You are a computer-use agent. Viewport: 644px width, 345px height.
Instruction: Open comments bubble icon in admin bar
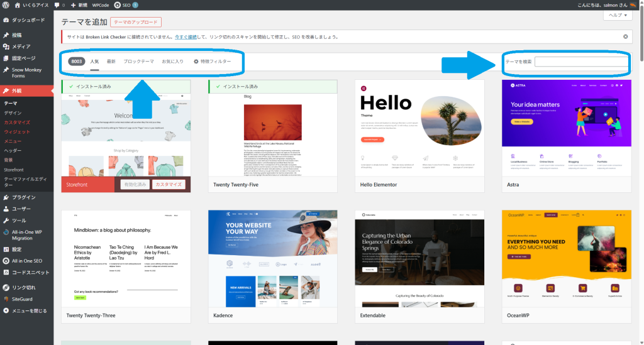pos(58,5)
